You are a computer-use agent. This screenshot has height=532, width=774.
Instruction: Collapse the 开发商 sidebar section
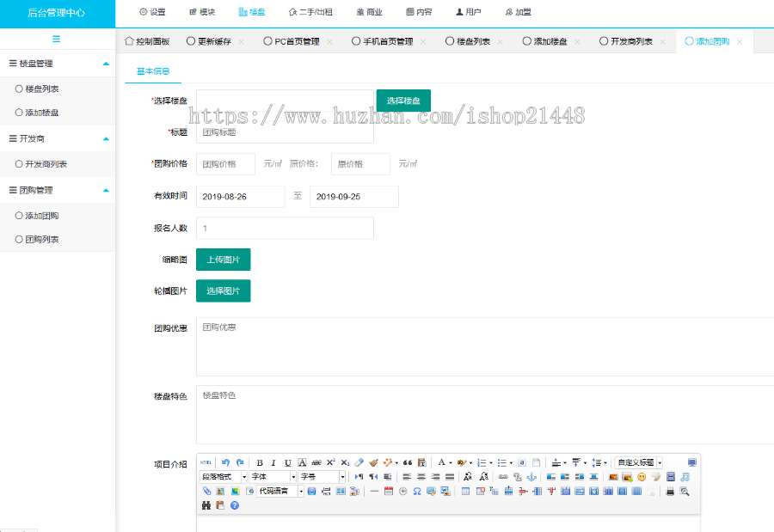(x=58, y=138)
